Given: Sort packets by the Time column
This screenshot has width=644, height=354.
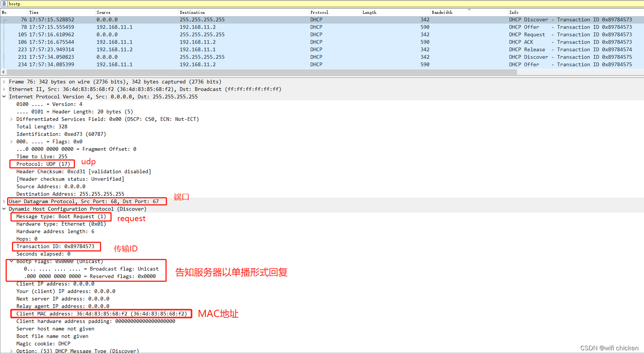Looking at the screenshot, I should click(x=62, y=12).
